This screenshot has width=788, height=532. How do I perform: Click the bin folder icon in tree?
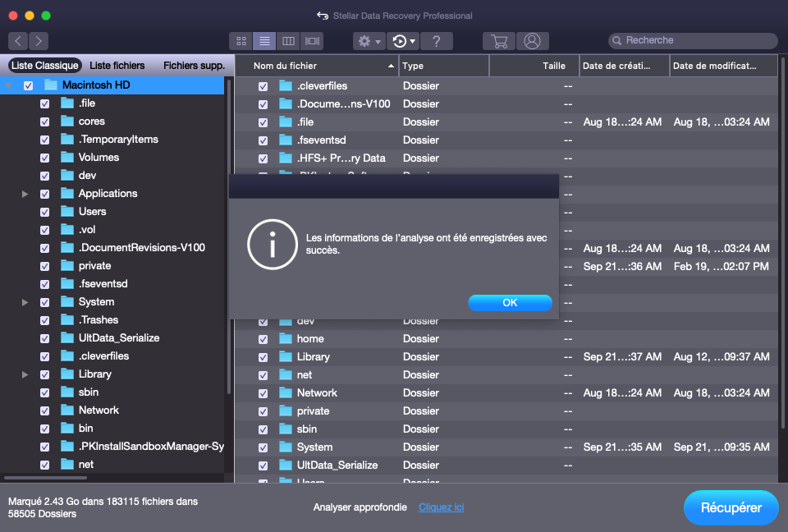coord(67,429)
